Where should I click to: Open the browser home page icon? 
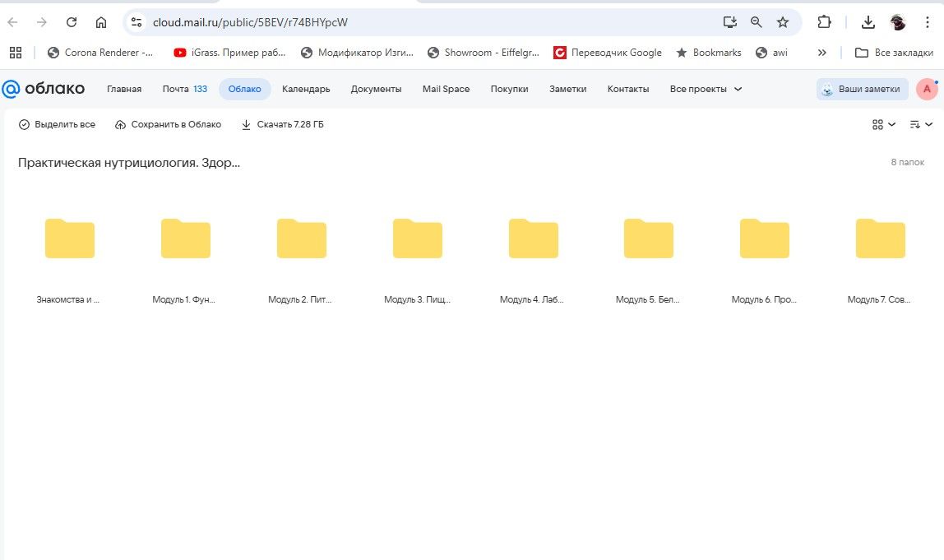(x=100, y=22)
